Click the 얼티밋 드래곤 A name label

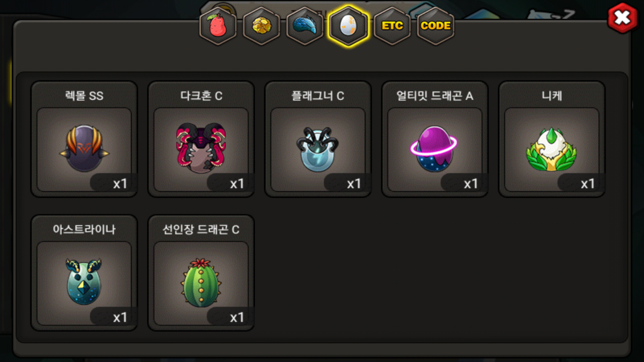pyautogui.click(x=435, y=96)
